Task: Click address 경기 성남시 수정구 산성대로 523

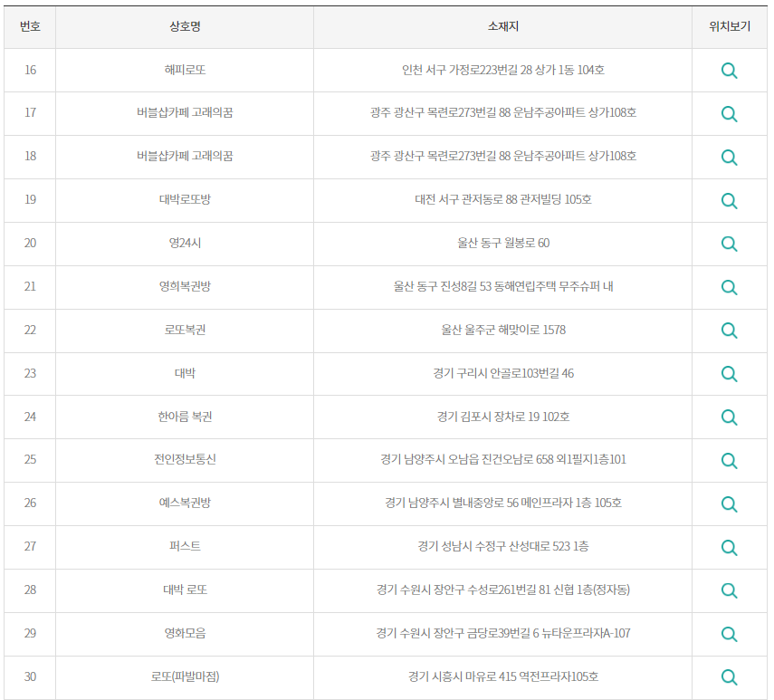Action: tap(502, 546)
